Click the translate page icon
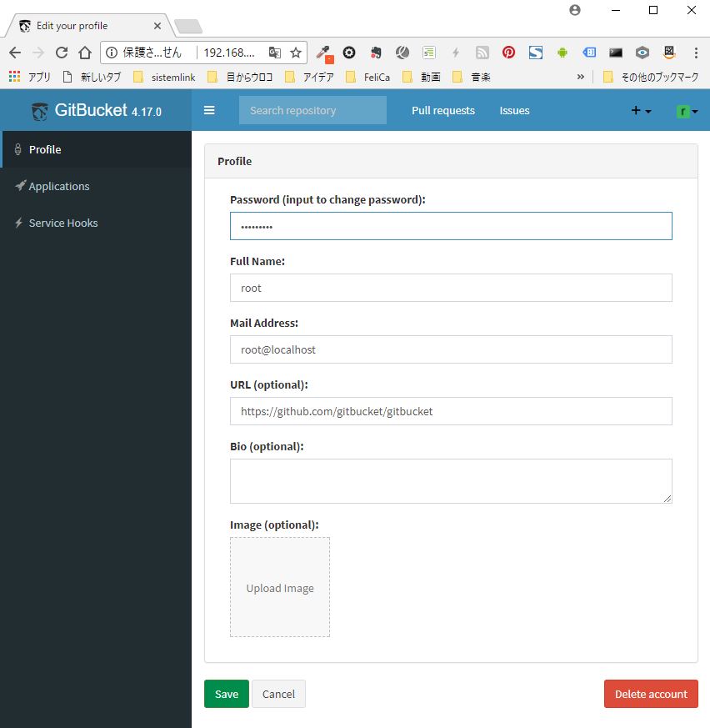This screenshot has width=710, height=728. [x=275, y=53]
